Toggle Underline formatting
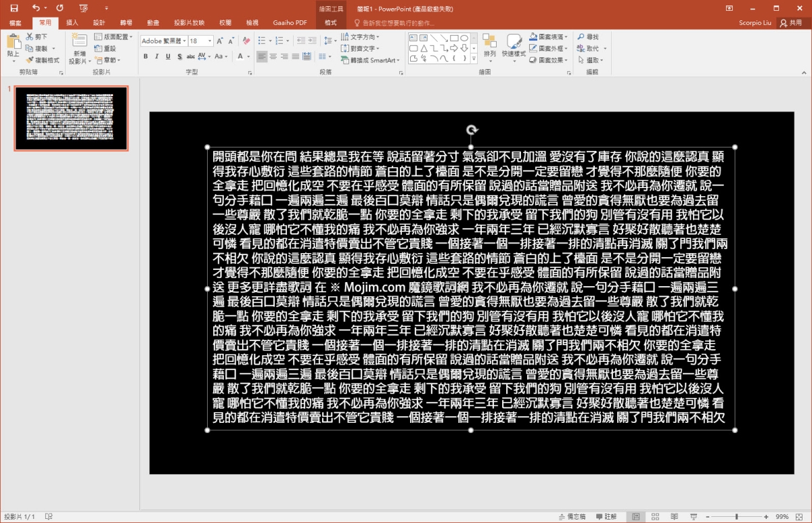 pos(168,57)
